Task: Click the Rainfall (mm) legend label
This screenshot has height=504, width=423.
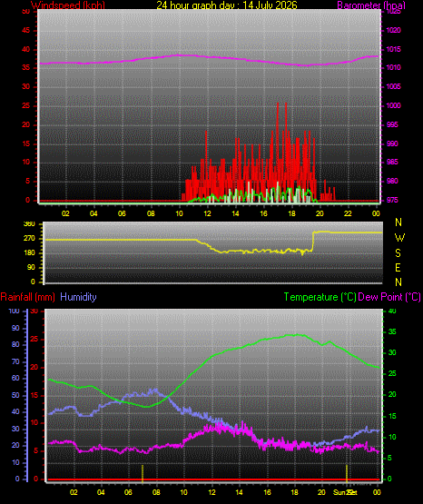Action: click(27, 297)
